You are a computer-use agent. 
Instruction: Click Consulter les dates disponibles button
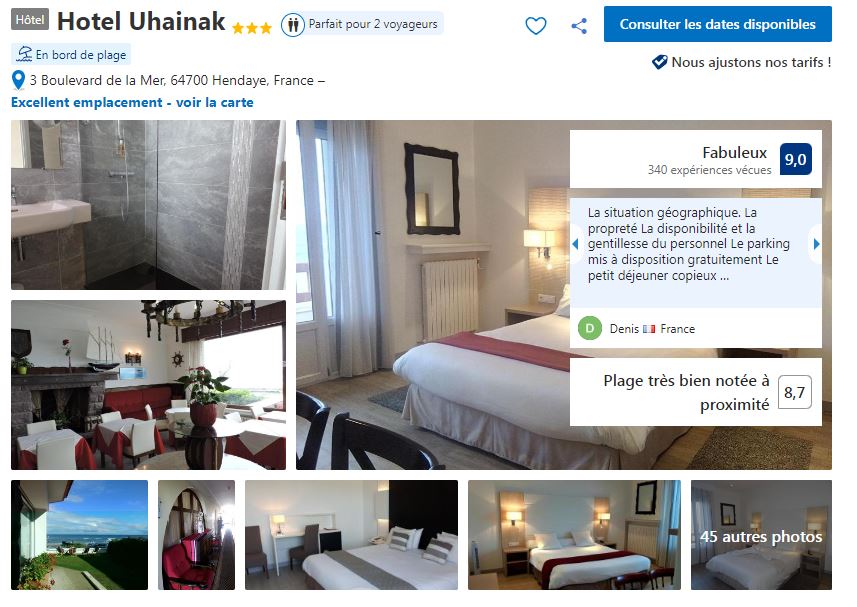click(718, 24)
